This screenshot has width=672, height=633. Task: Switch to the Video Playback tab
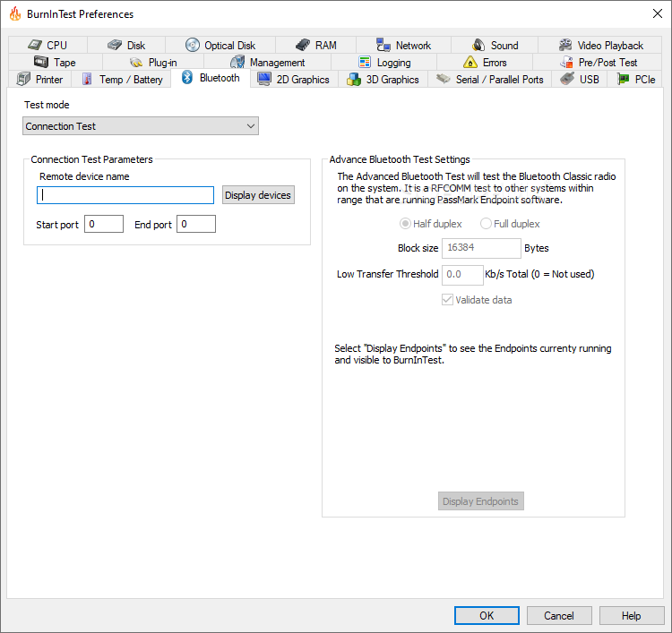pyautogui.click(x=599, y=45)
